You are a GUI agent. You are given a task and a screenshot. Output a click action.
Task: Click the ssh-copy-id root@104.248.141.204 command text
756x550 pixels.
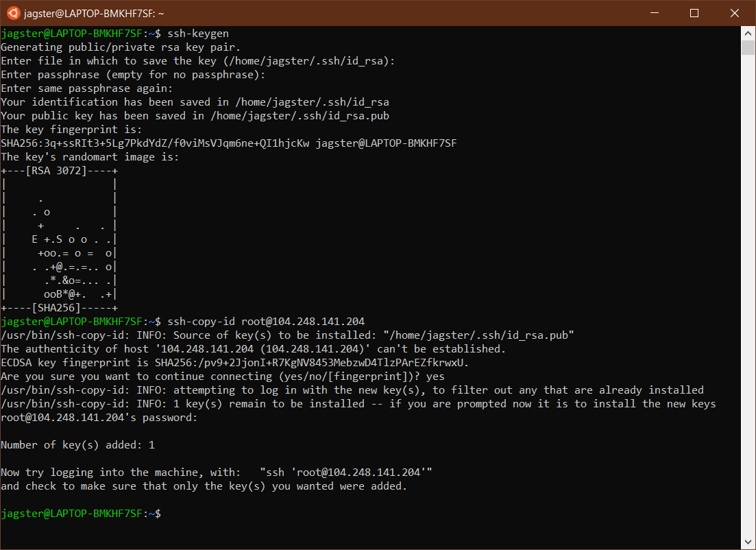pos(266,322)
